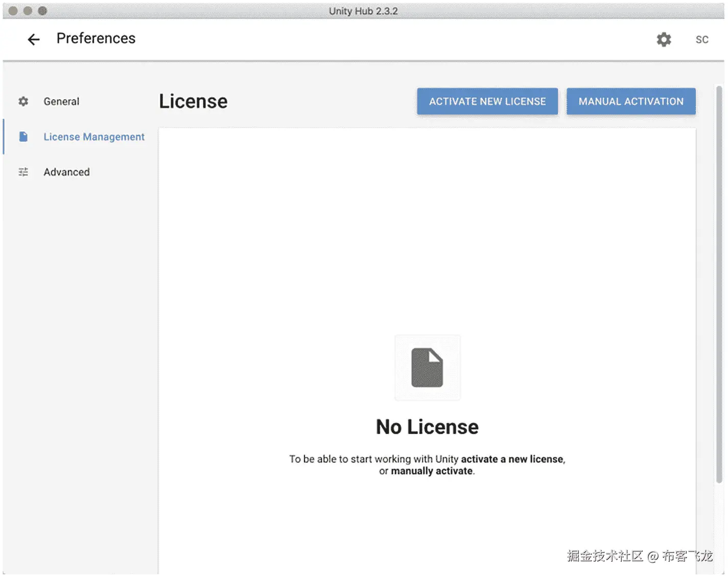Click the 'manually activate' link text
The width and height of the screenshot is (728, 578).
click(432, 471)
